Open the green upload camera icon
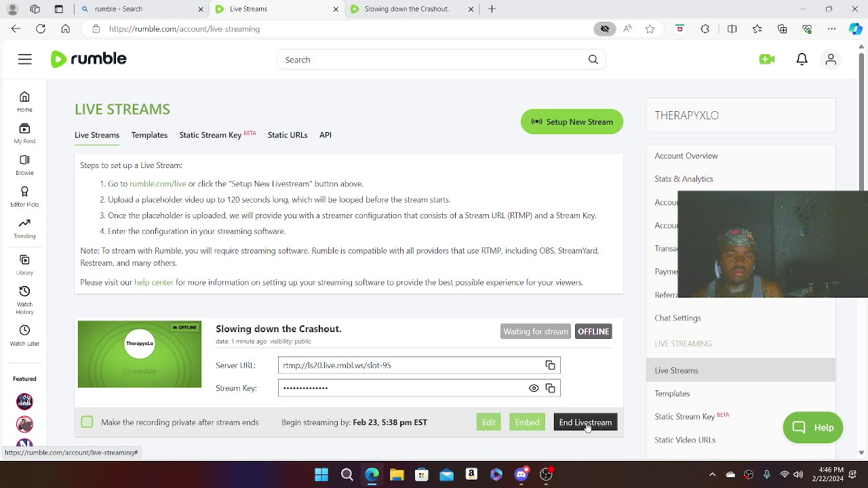The image size is (868, 488). point(767,60)
